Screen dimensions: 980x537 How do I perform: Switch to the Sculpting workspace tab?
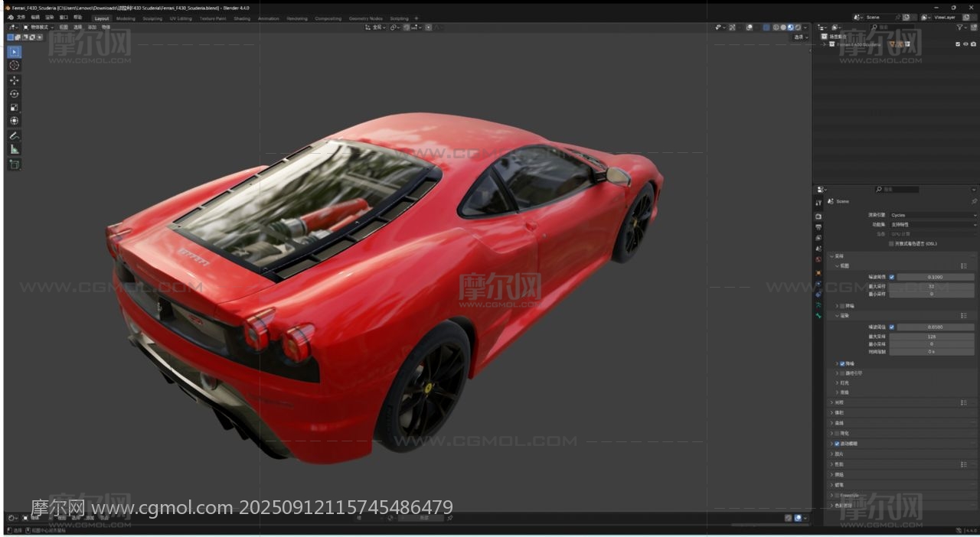coord(152,18)
